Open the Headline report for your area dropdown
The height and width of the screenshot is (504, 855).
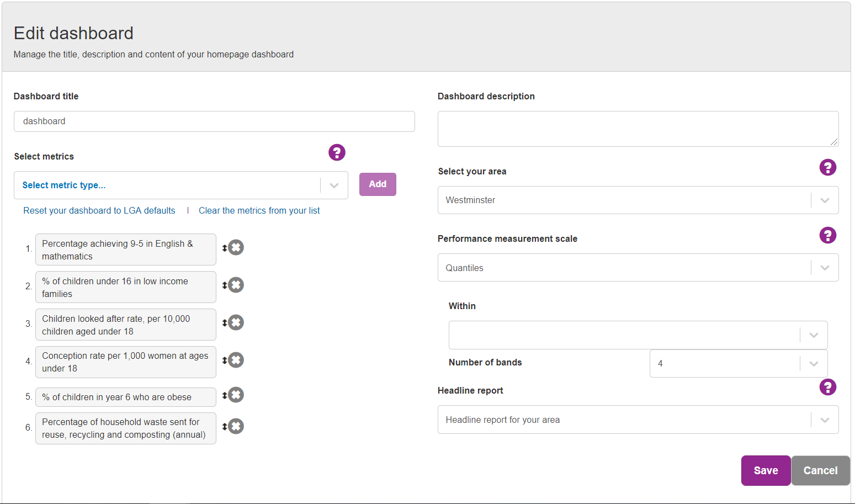point(638,420)
